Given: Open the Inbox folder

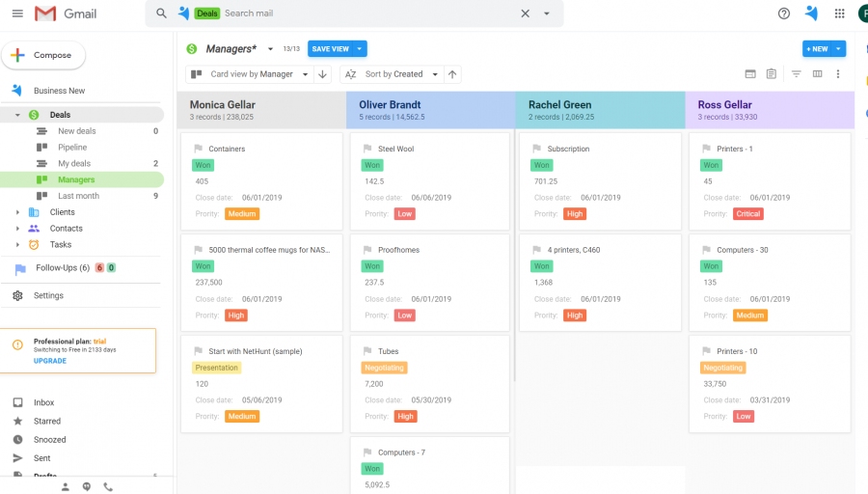Looking at the screenshot, I should (43, 402).
